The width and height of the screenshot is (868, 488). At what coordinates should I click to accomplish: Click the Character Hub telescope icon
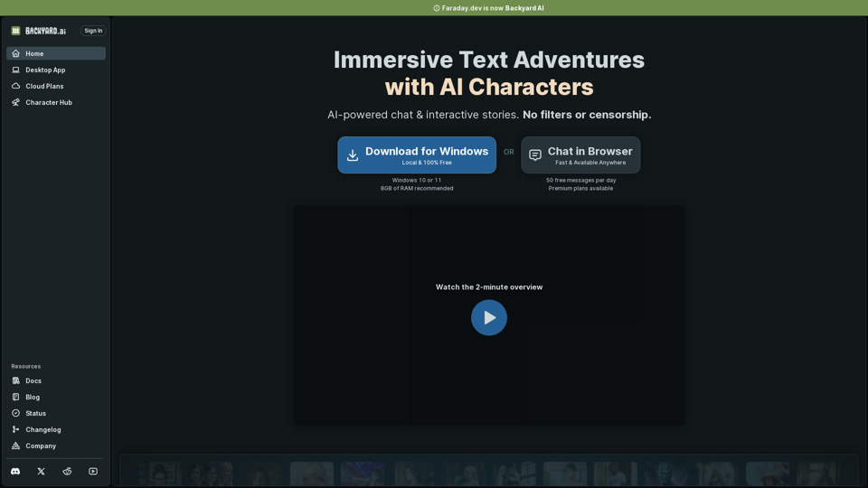(x=15, y=102)
